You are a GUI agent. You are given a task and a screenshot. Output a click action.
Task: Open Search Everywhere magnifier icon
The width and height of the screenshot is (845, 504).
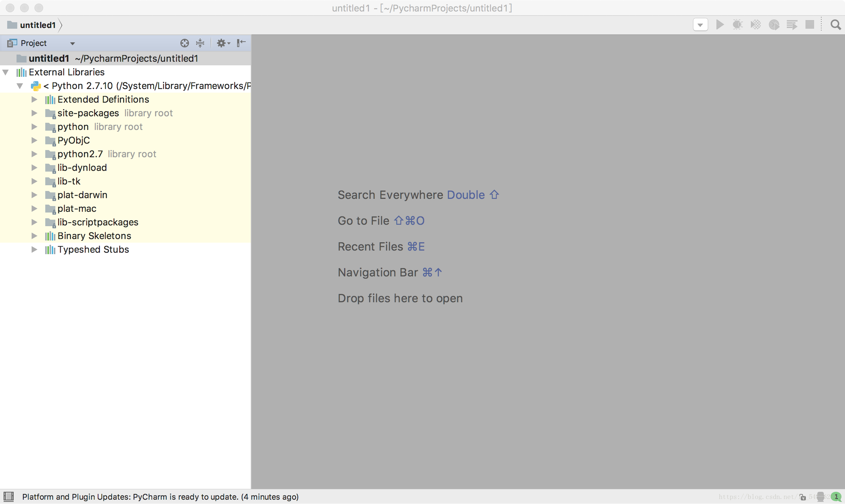click(x=836, y=25)
